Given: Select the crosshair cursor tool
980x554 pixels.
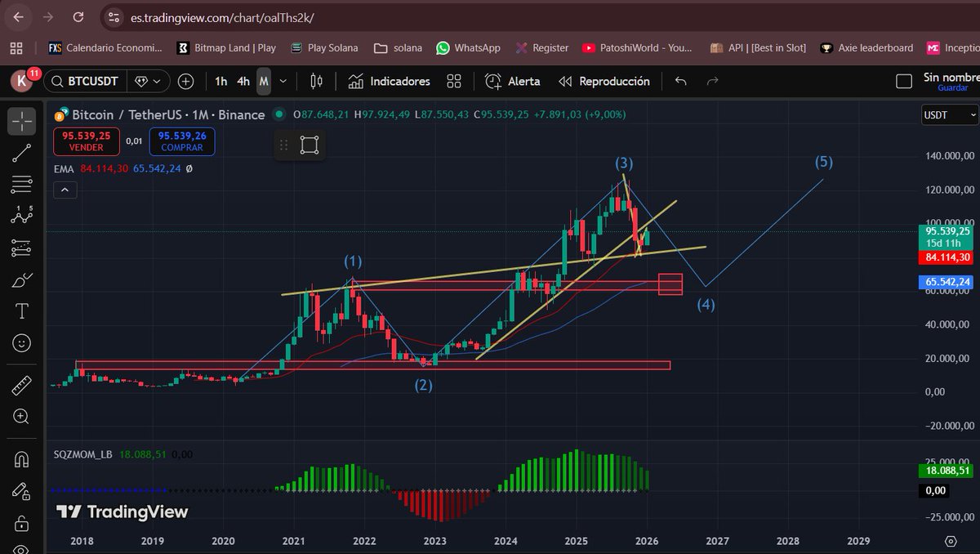Looking at the screenshot, I should [22, 122].
